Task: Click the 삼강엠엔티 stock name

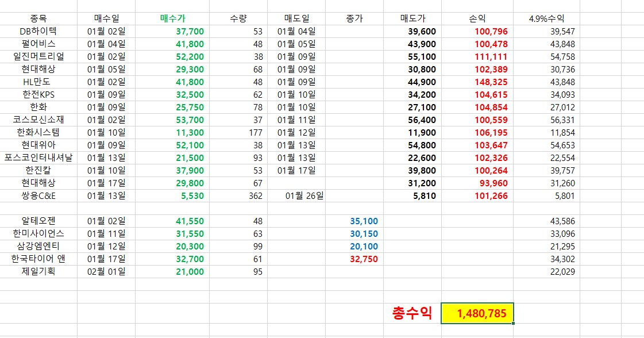Action: pyautogui.click(x=38, y=246)
